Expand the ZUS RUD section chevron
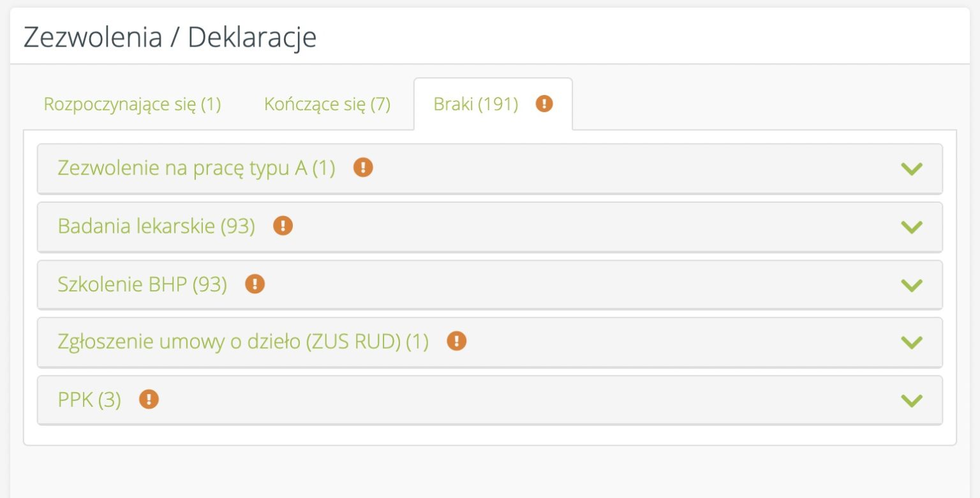 (x=912, y=342)
